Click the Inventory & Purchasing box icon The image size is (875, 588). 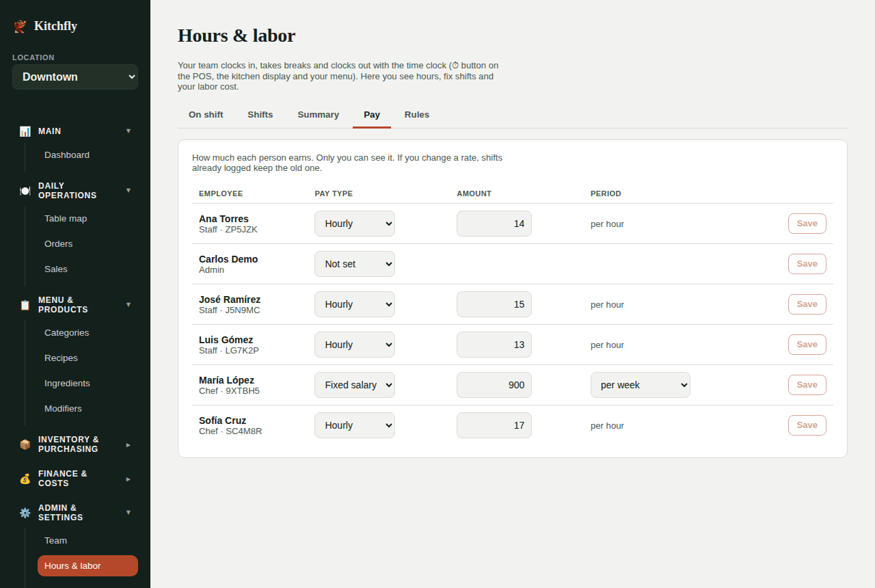(x=25, y=444)
